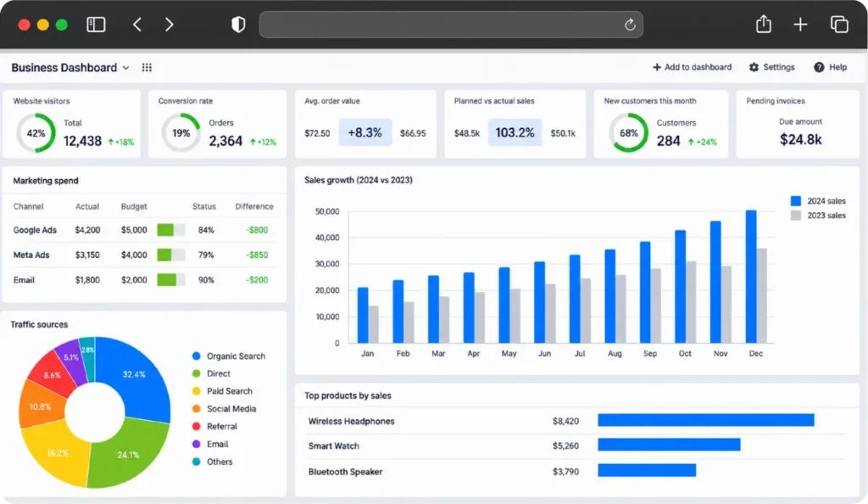868x504 pixels.
Task: Go back with the left arrow
Action: coord(137,25)
